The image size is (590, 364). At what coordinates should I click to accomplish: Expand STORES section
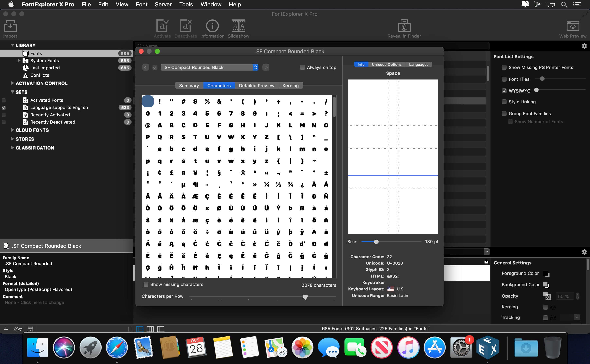[12, 139]
